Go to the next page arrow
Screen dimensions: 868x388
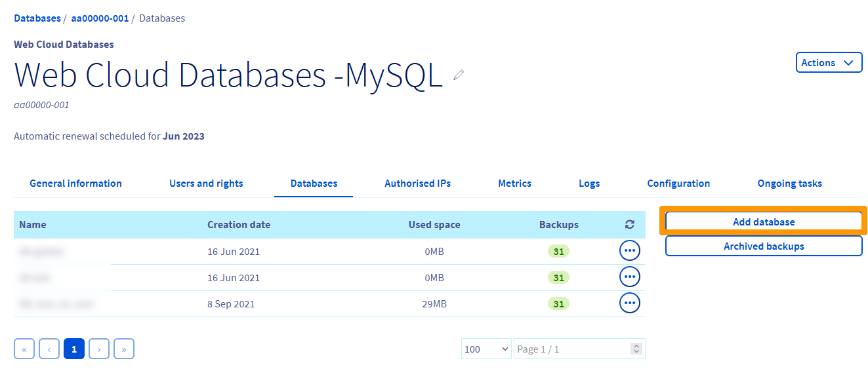[x=99, y=349]
